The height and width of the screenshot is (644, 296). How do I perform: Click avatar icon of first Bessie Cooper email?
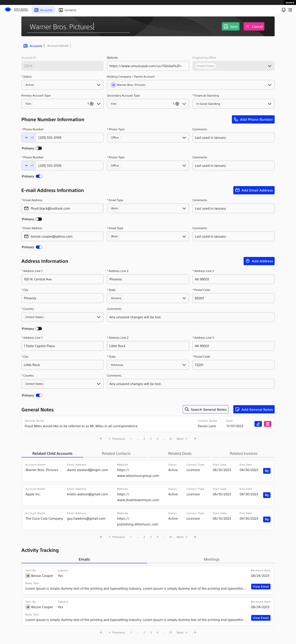28,575
